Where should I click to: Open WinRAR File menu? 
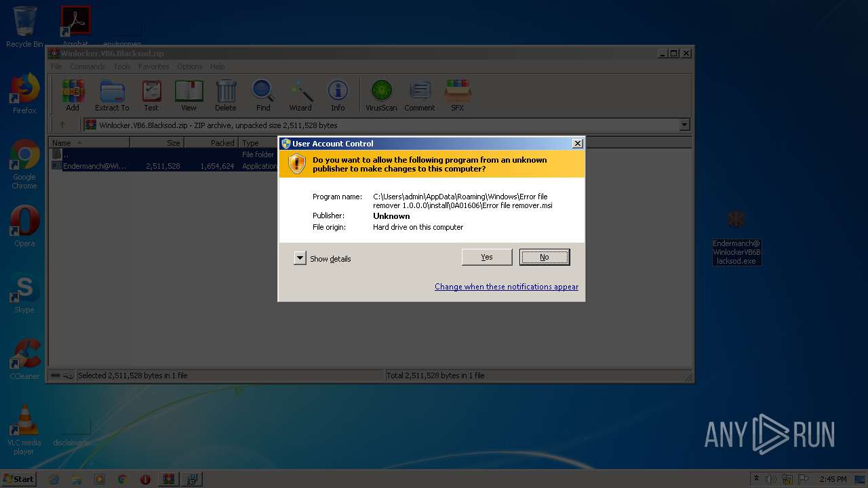[x=56, y=66]
